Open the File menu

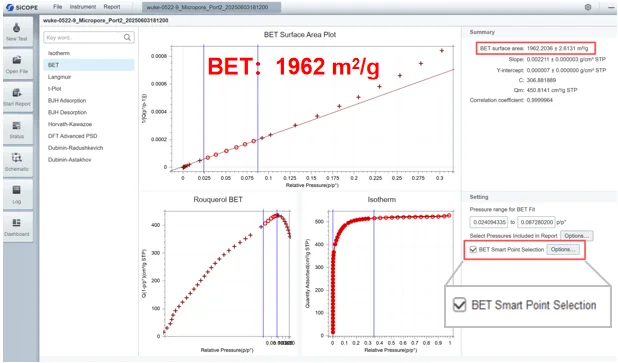click(58, 7)
